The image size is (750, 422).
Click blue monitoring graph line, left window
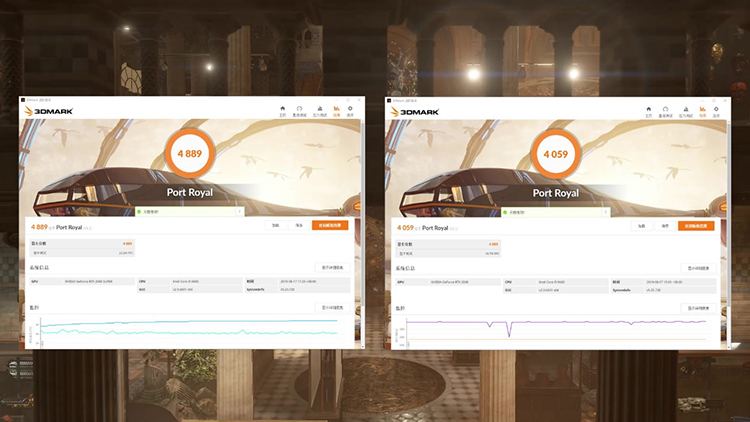(191, 322)
